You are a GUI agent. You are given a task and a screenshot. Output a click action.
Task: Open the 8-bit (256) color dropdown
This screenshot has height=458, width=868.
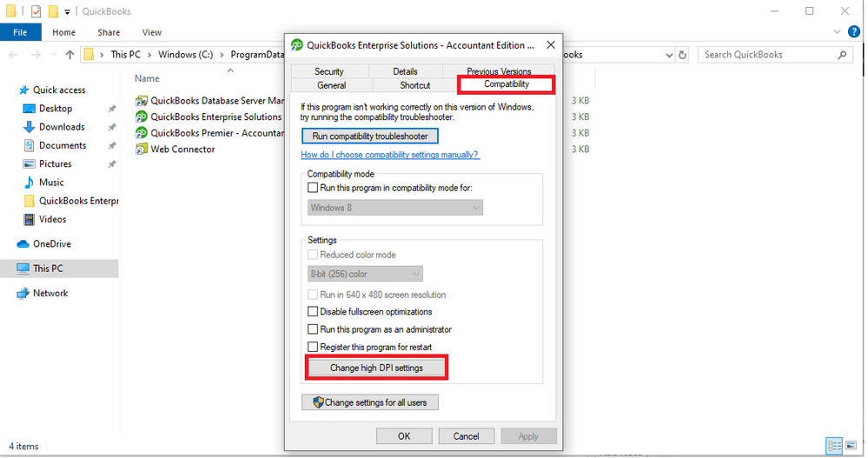(x=365, y=274)
